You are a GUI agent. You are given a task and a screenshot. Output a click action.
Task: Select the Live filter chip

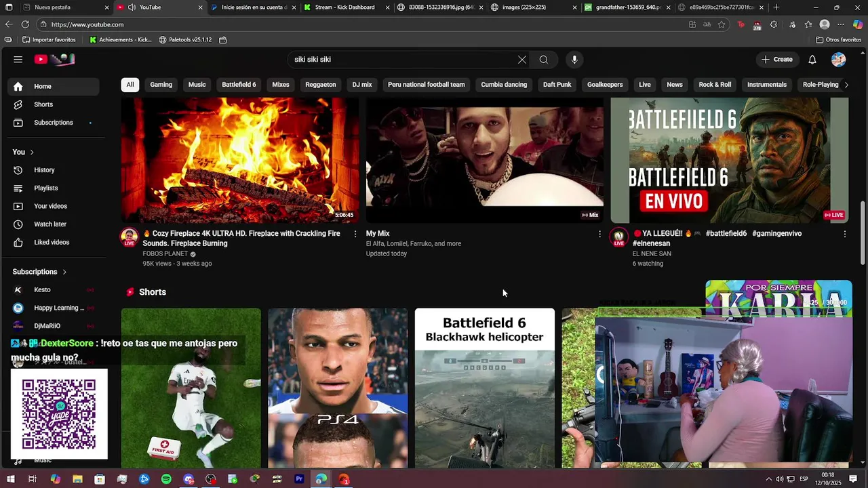point(645,85)
